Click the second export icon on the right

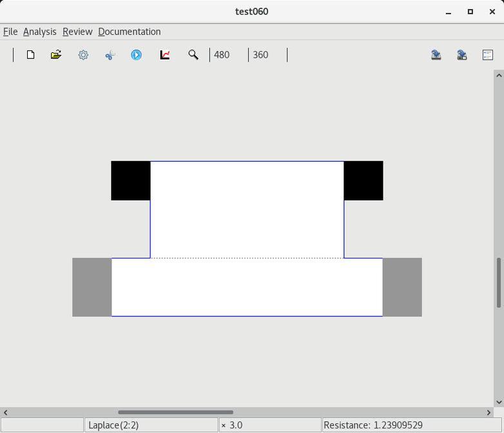(462, 55)
